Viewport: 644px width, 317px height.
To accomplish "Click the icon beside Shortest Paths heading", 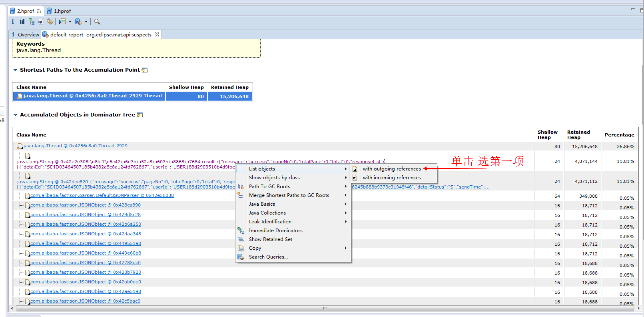I will point(145,70).
